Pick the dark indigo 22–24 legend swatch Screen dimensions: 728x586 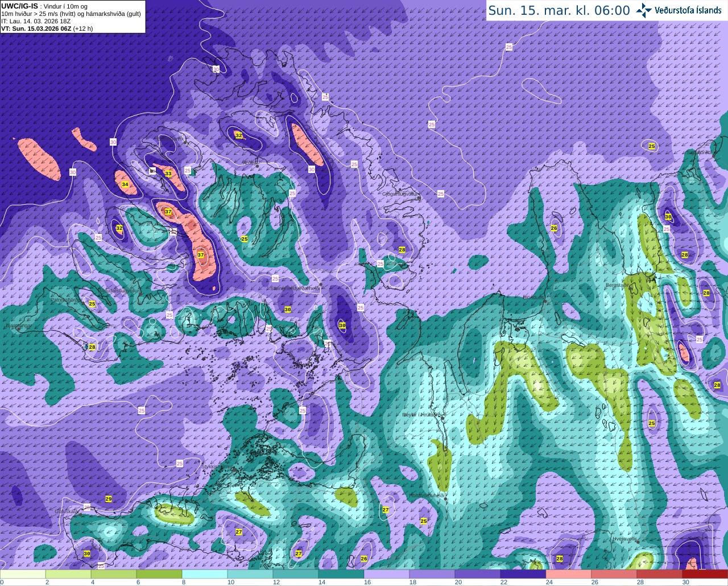523,574
